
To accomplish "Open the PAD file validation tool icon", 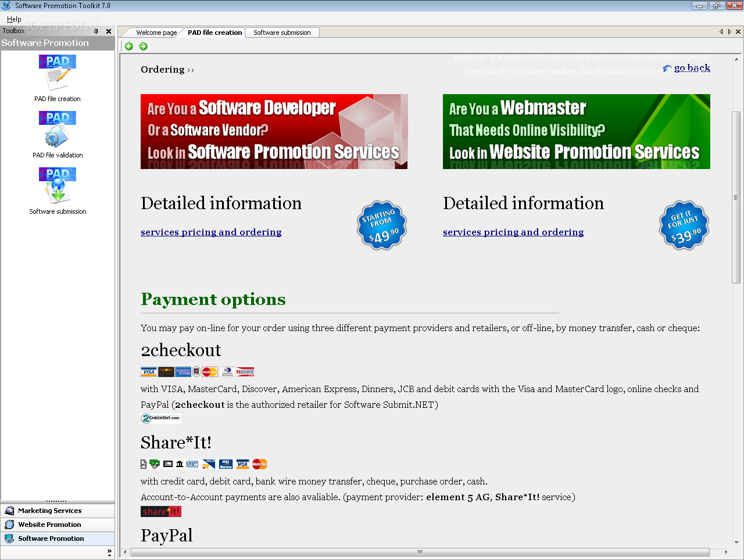I will 57,128.
